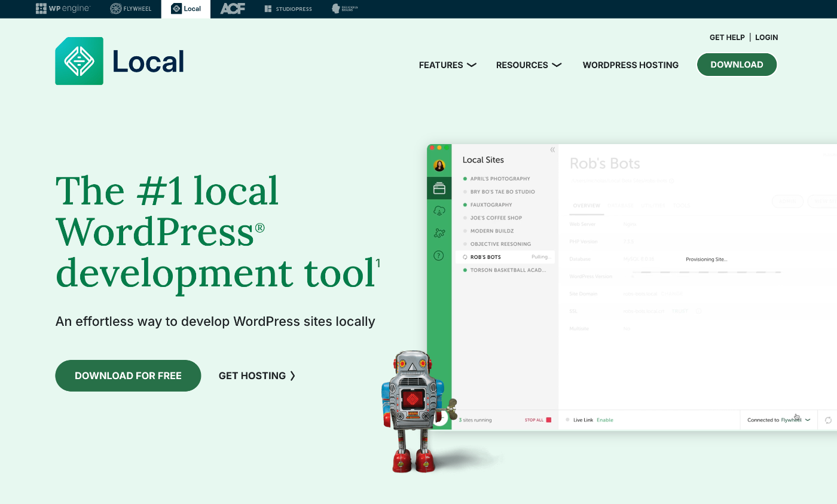
Task: Click the DOWNLOAD button in header
Action: pos(737,65)
